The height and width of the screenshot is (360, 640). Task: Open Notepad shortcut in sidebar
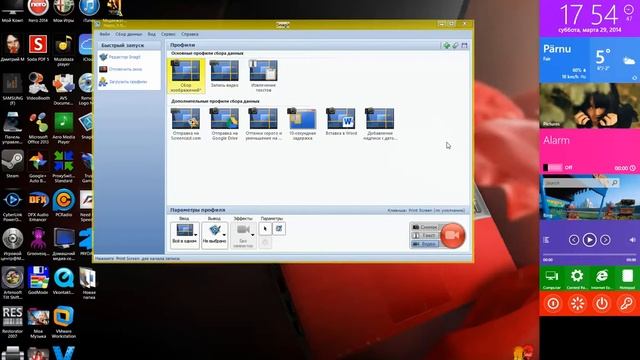(627, 279)
